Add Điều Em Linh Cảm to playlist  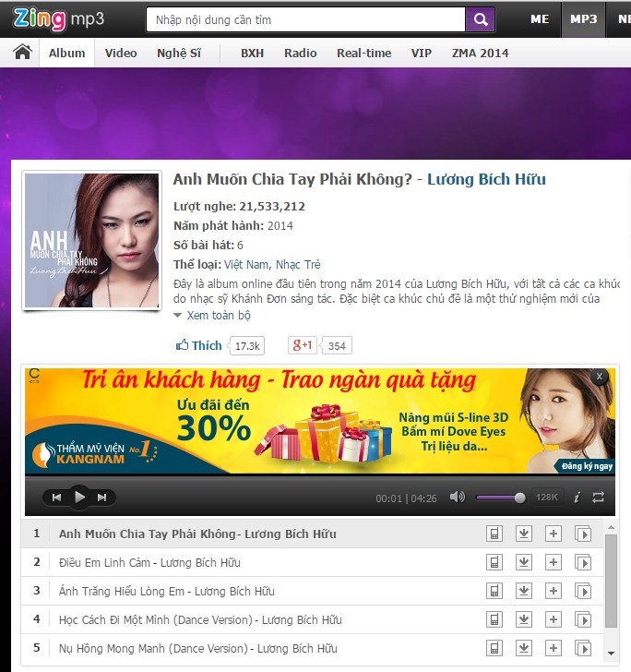point(554,562)
